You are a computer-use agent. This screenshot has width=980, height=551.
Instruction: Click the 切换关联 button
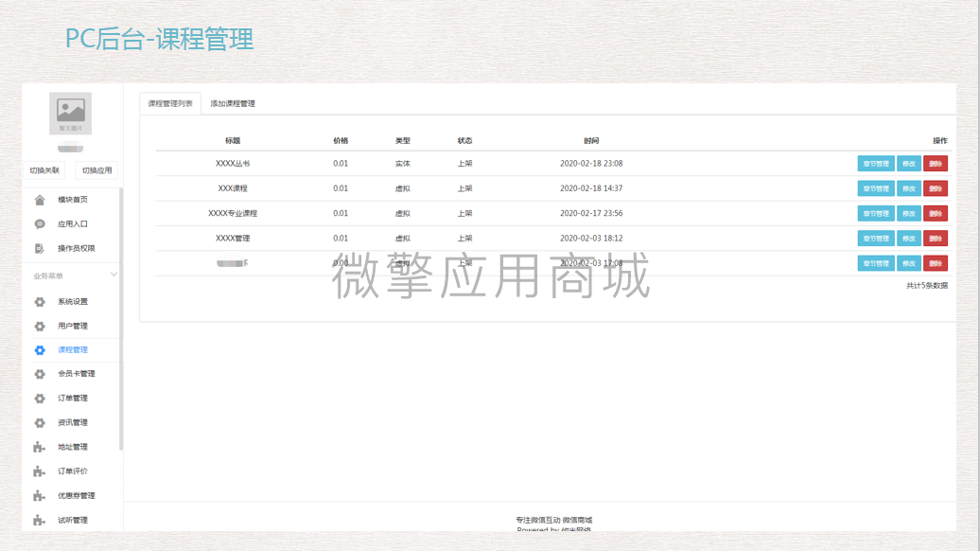(44, 170)
